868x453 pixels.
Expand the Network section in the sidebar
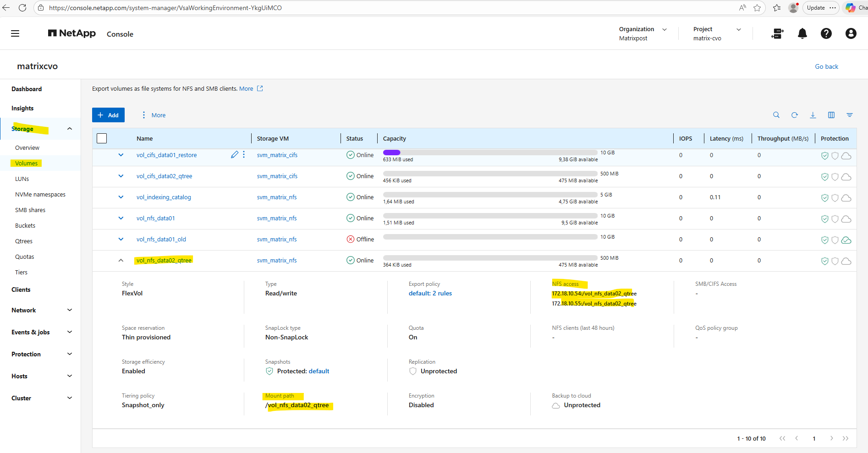click(70, 310)
